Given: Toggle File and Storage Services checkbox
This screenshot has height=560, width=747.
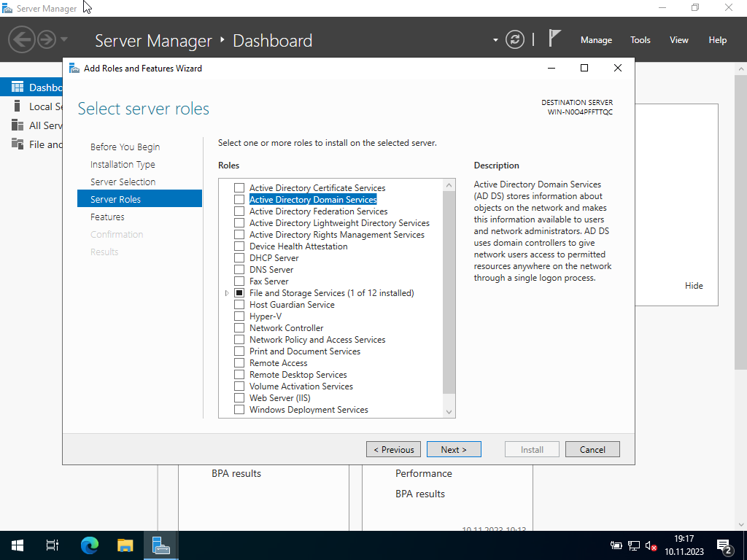Looking at the screenshot, I should [x=239, y=293].
